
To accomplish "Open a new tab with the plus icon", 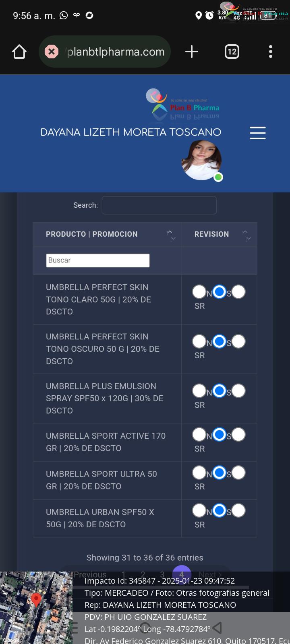I will click(x=192, y=52).
